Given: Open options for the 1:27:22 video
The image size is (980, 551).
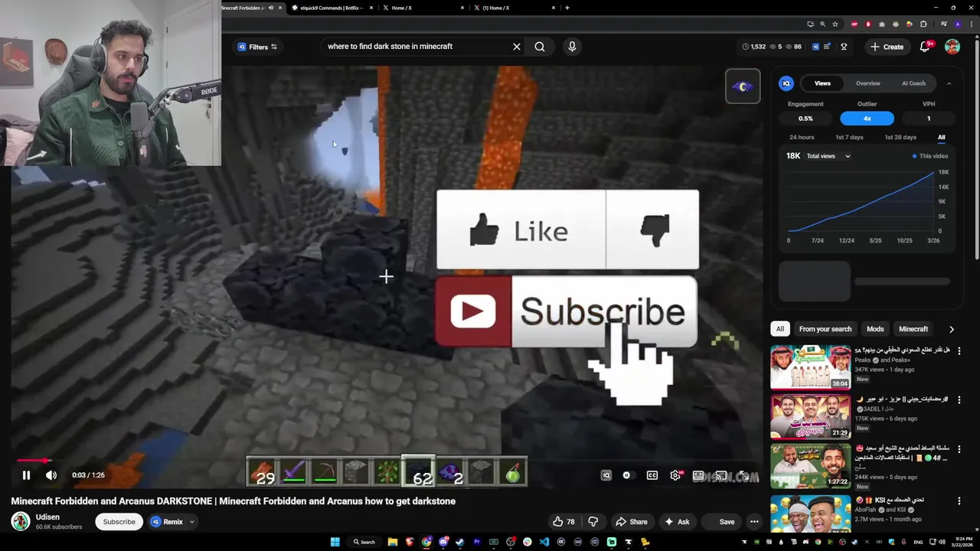Looking at the screenshot, I should [959, 449].
